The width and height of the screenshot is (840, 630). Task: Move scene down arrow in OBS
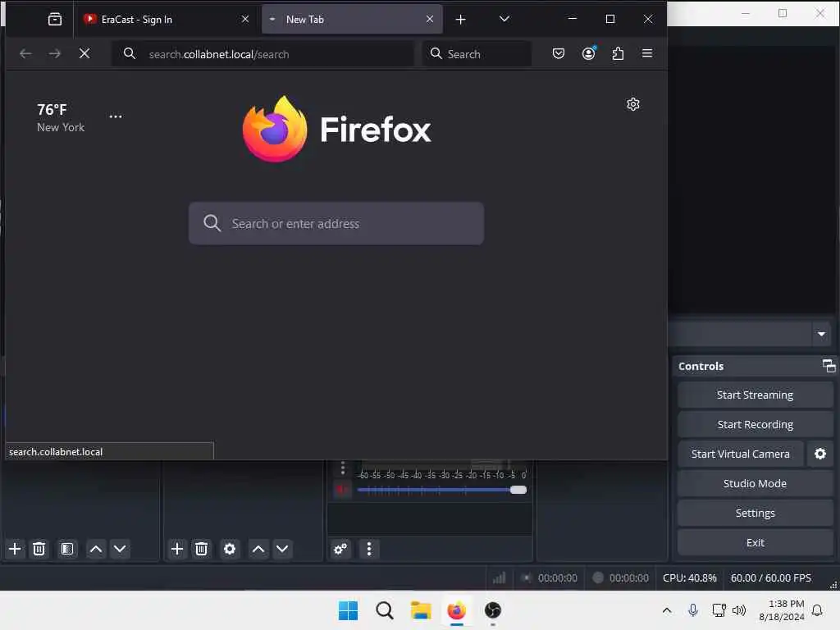pyautogui.click(x=120, y=549)
